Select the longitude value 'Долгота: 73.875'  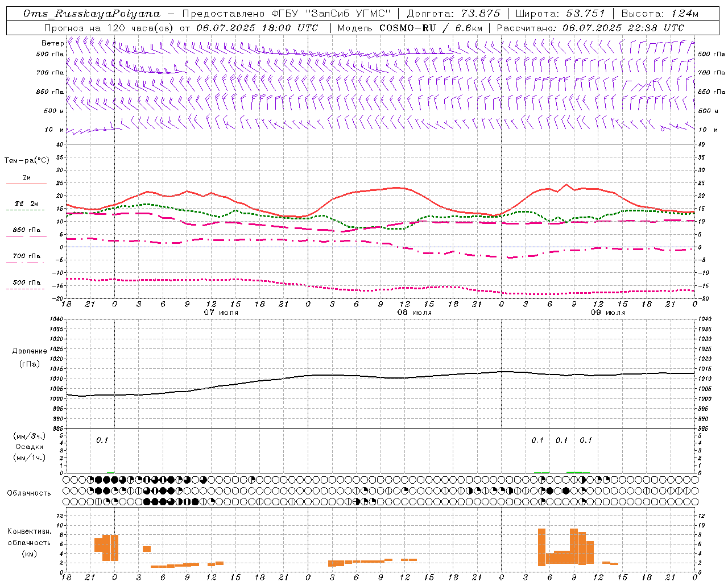click(x=453, y=14)
